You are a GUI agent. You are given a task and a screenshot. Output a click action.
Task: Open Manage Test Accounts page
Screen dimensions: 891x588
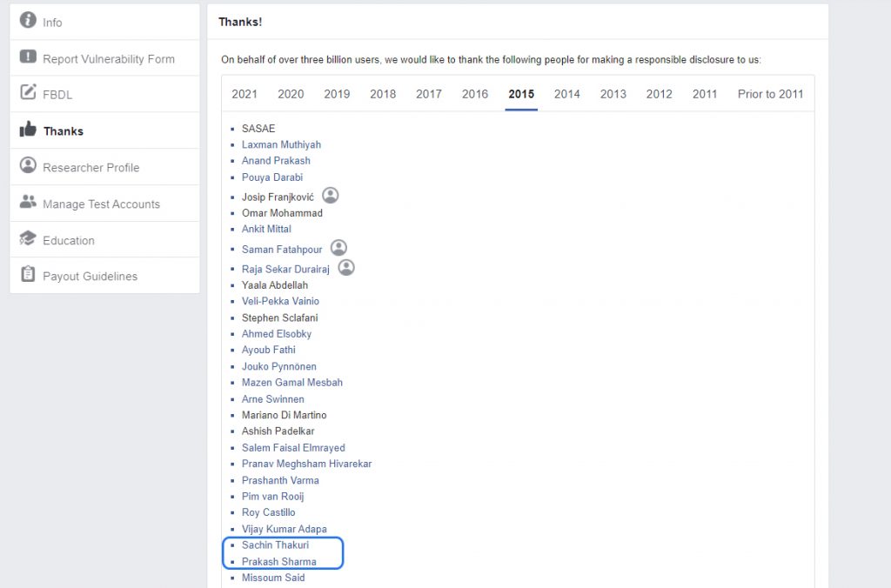pos(104,204)
